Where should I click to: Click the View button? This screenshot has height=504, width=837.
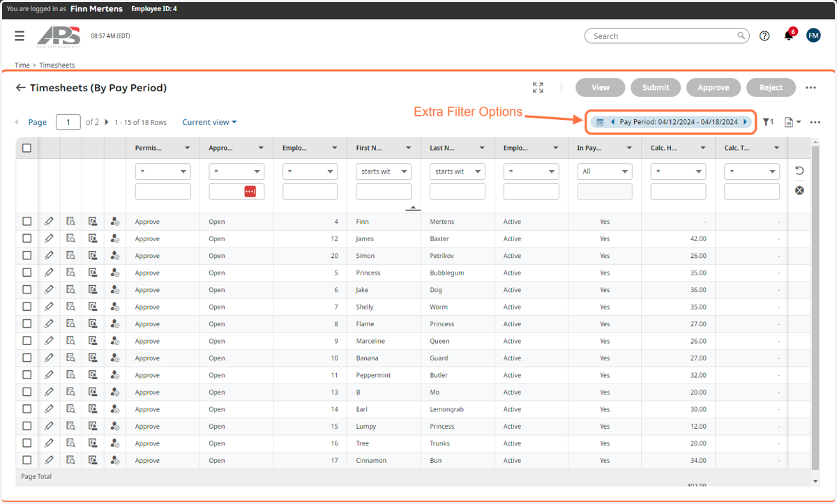[601, 87]
